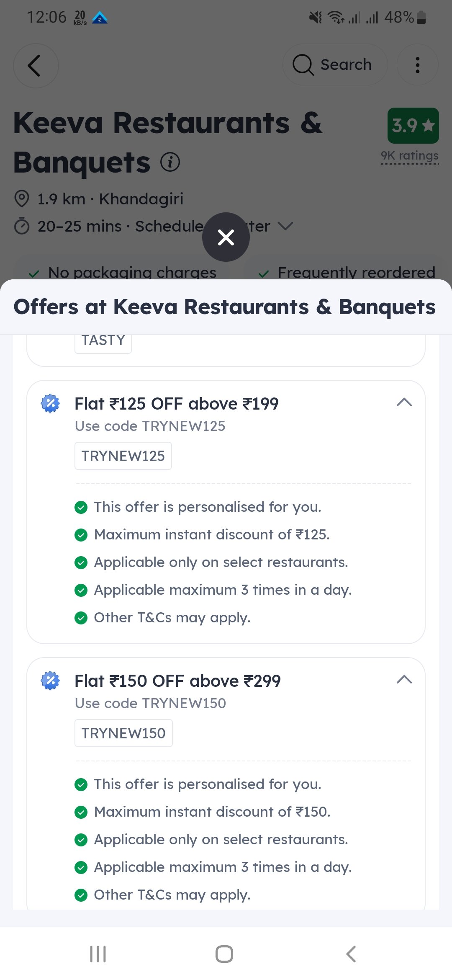Open the three-dot more options menu
This screenshot has height=980, width=452.
coord(417,65)
